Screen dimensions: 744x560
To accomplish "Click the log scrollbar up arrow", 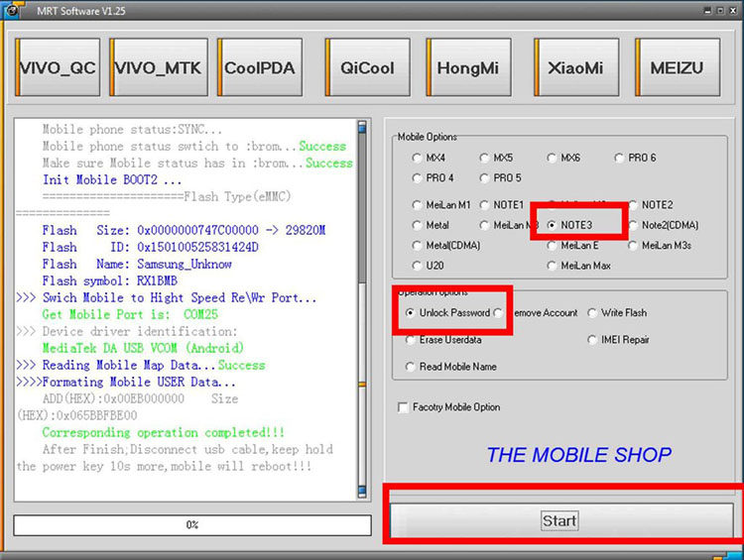I will 362,127.
